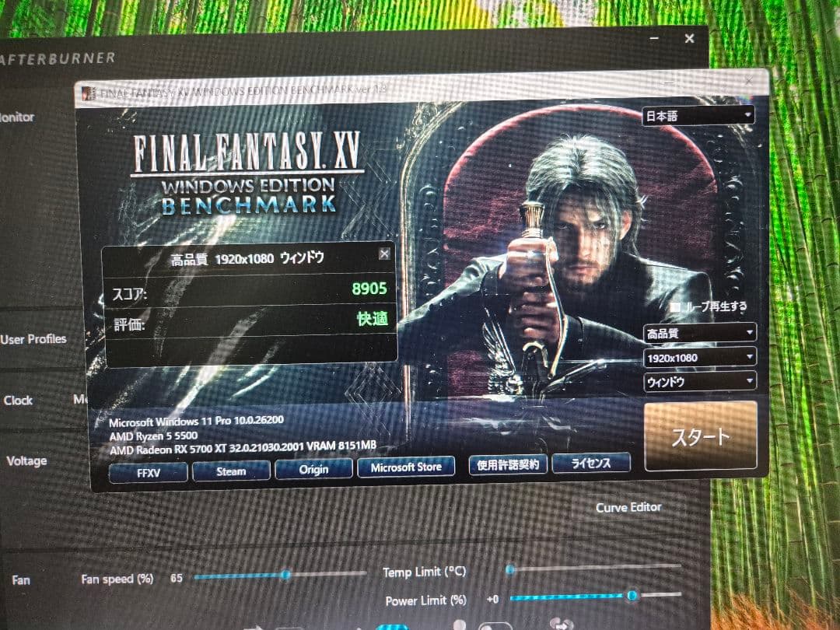This screenshot has height=630, width=840.
Task: Expand the 高品質 quality preset dropdown
Action: point(699,333)
